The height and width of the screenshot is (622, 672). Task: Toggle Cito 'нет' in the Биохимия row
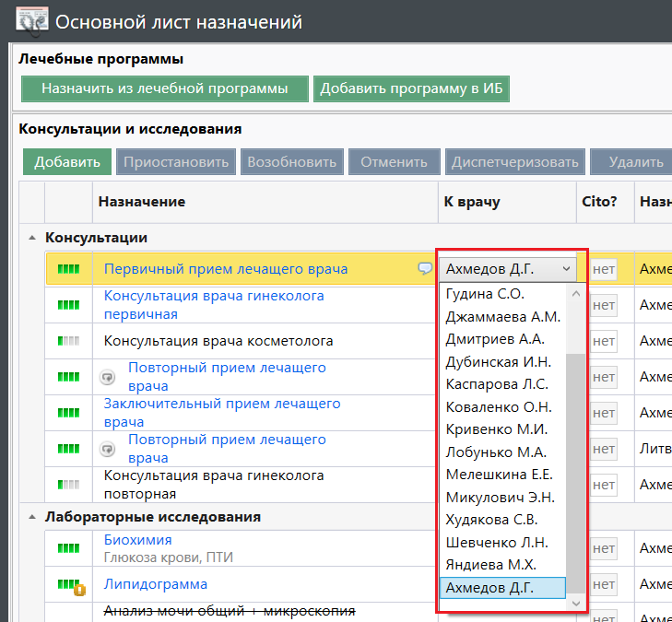point(604,549)
